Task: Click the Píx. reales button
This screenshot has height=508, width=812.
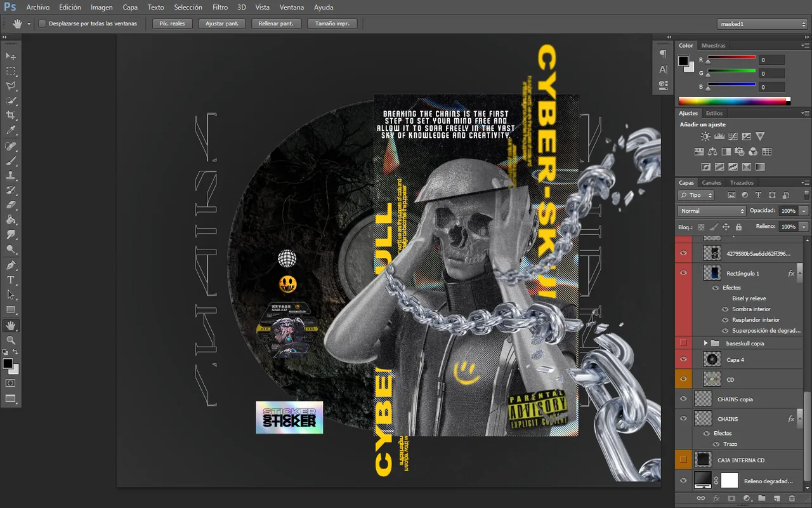Action: point(172,23)
